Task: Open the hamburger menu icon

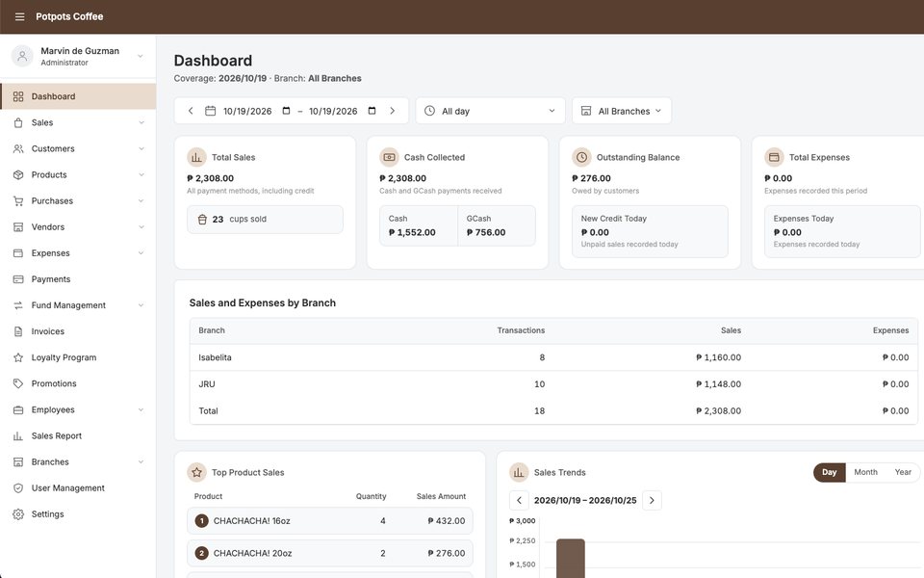Action: coord(19,16)
